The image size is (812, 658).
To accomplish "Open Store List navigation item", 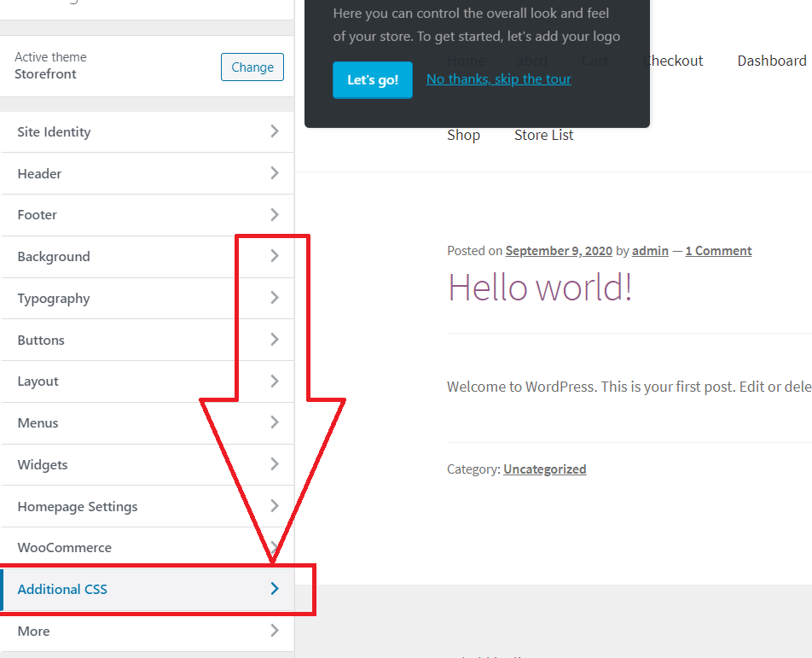I will click(x=544, y=135).
